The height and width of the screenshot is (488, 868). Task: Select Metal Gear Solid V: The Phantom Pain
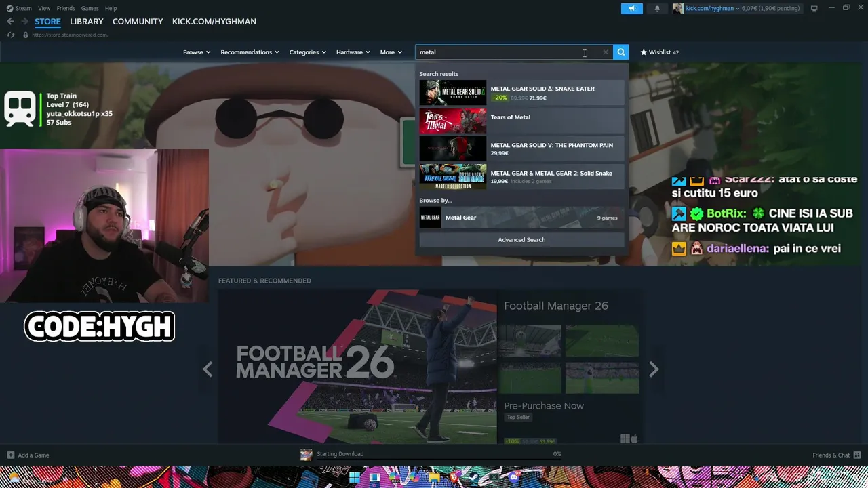(x=521, y=149)
